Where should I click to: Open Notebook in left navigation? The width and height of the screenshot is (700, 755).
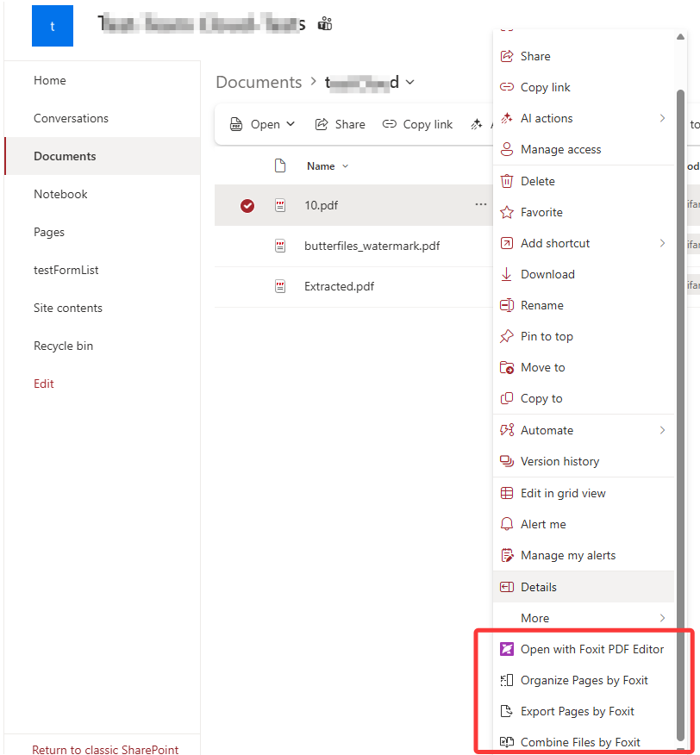(x=60, y=194)
